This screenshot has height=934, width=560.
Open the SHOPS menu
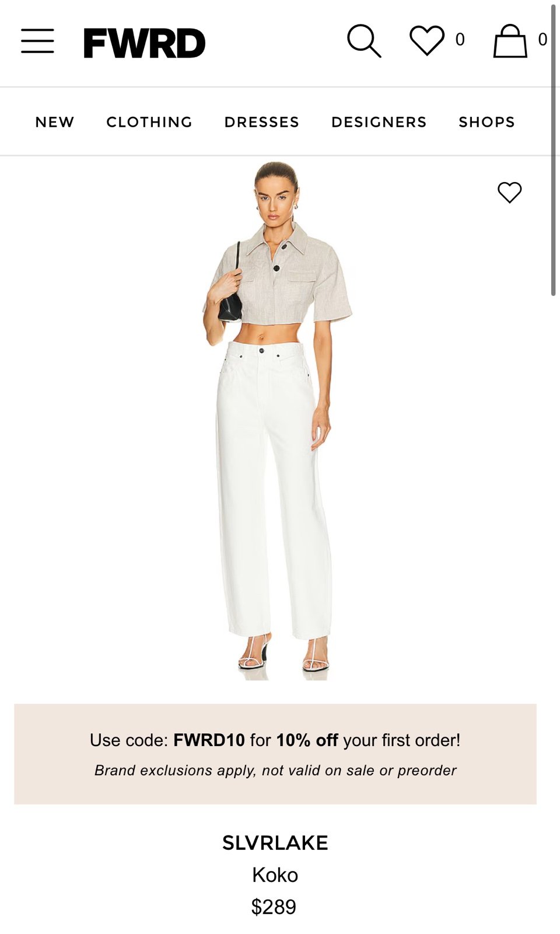487,122
